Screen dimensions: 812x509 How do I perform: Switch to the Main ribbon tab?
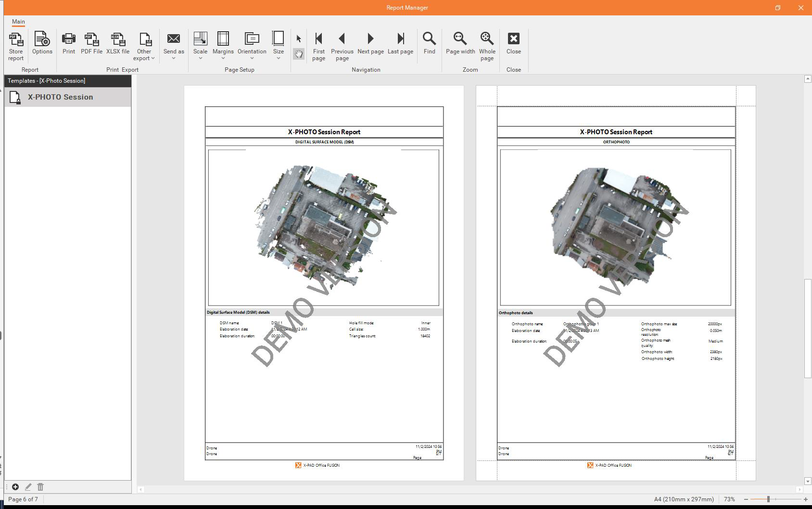18,22
